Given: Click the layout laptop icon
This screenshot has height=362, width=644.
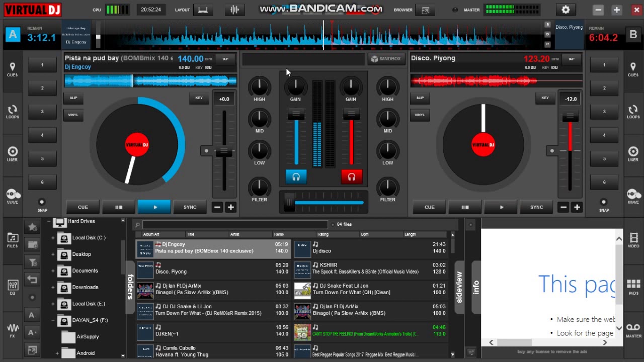Looking at the screenshot, I should [203, 10].
